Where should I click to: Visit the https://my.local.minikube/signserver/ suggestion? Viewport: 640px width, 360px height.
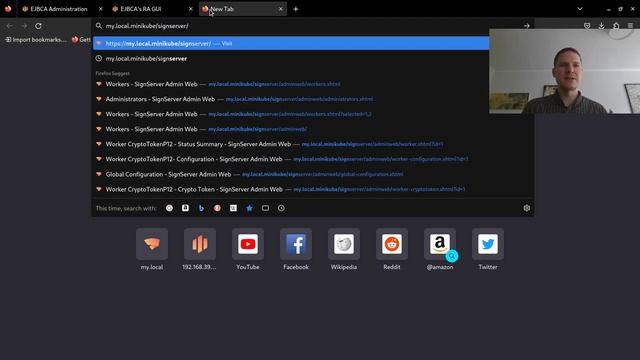tap(291, 43)
